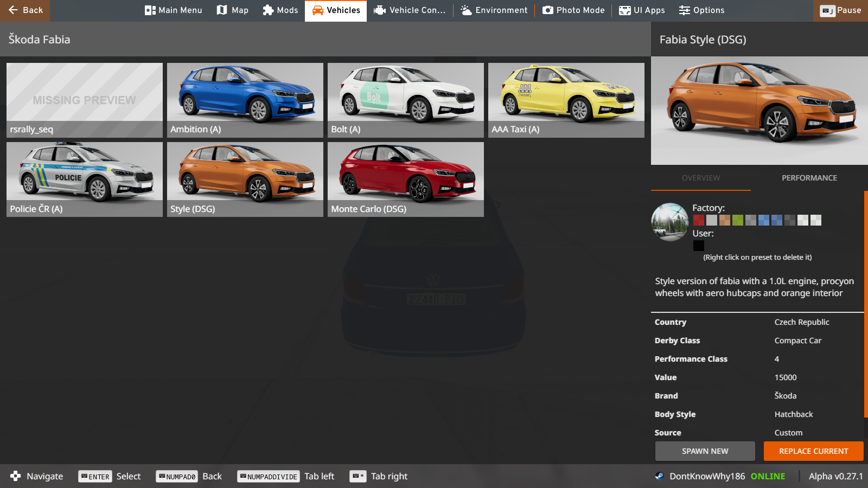Viewport: 868px width, 488px height.
Task: Switch to the PERFORMANCE tab
Action: [809, 178]
